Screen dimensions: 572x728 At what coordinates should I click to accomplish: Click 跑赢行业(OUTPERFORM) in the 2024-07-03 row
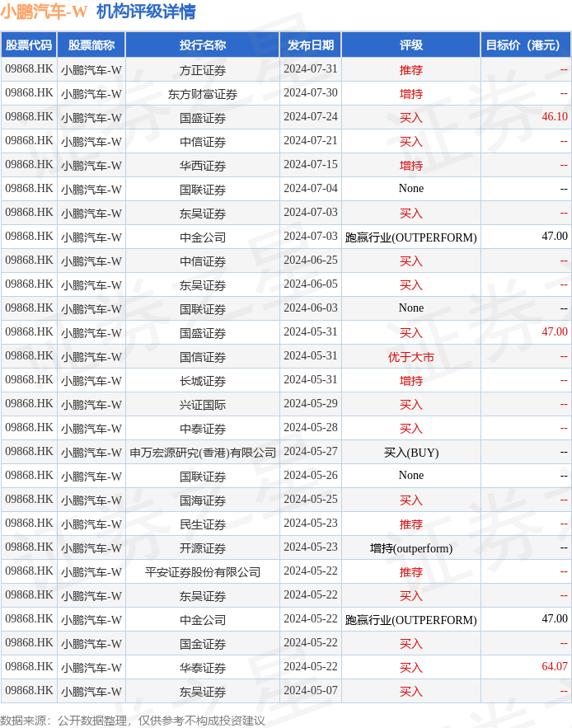pyautogui.click(x=411, y=237)
